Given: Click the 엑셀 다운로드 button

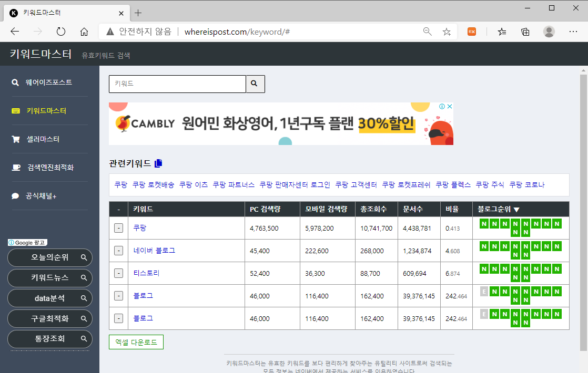Looking at the screenshot, I should coord(136,342).
